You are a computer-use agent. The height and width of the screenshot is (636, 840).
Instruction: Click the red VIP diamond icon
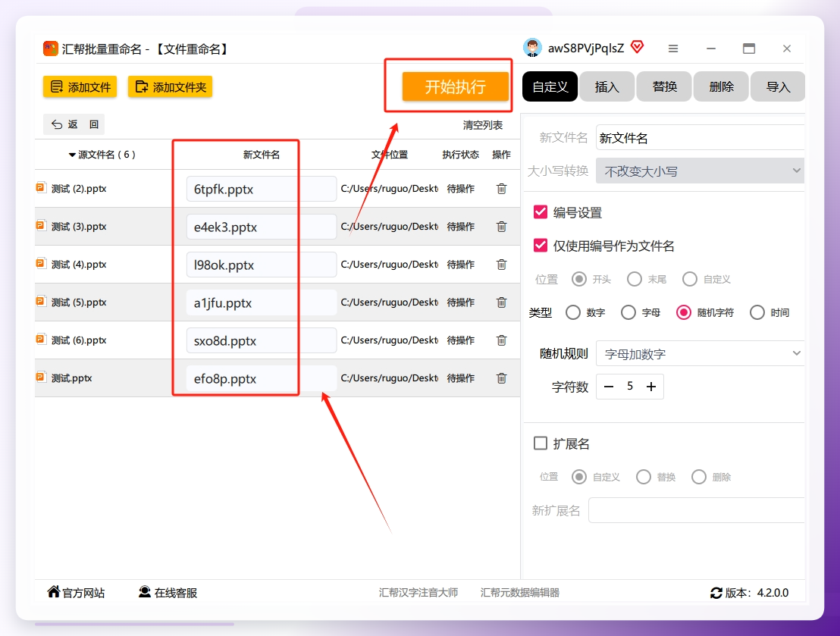(x=637, y=47)
